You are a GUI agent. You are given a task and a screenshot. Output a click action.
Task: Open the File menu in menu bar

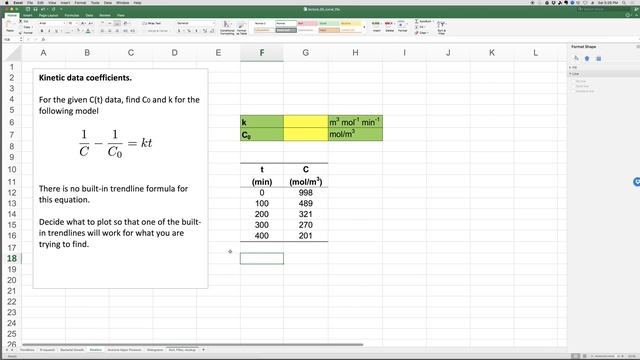[x=30, y=2]
